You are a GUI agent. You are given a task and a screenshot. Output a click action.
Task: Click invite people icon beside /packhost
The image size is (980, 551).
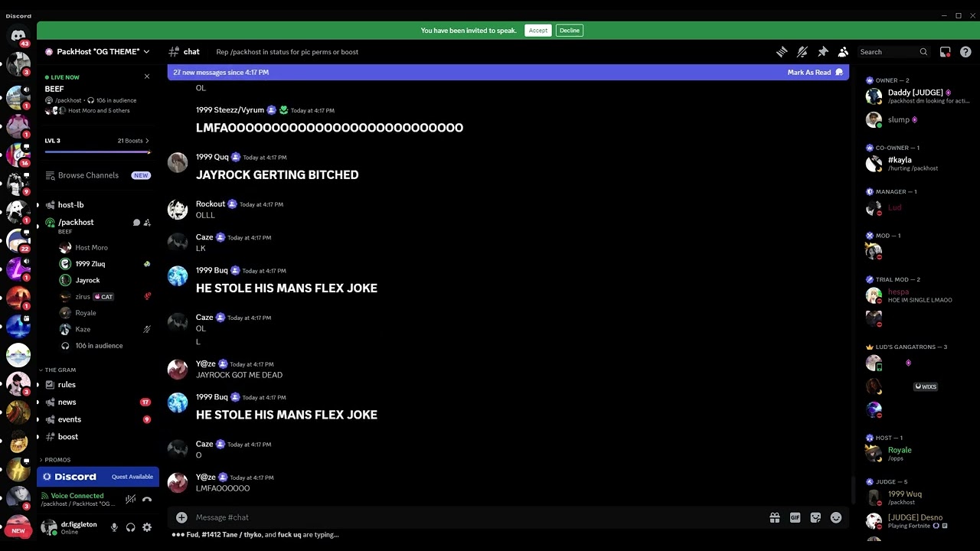click(x=147, y=223)
